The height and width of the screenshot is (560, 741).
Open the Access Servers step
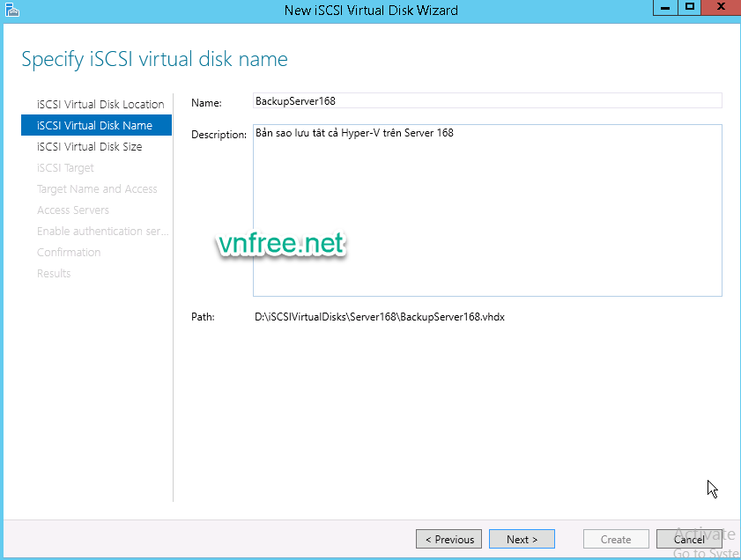[x=73, y=210]
